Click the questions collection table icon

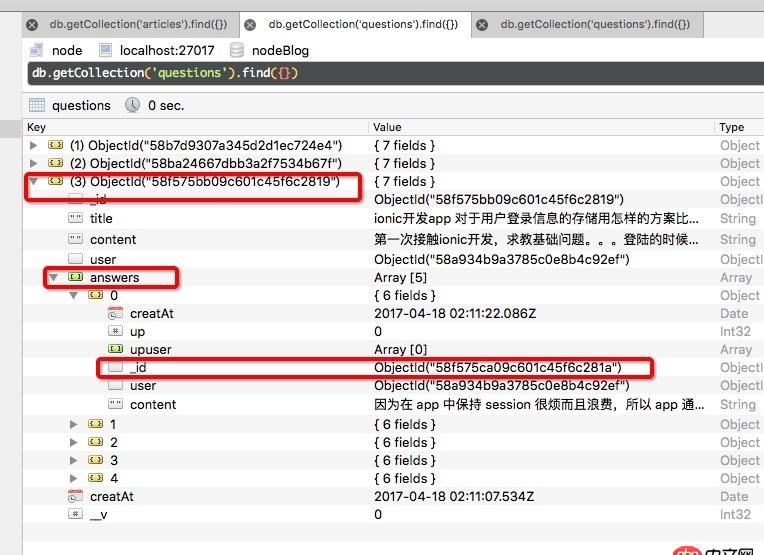pos(37,105)
